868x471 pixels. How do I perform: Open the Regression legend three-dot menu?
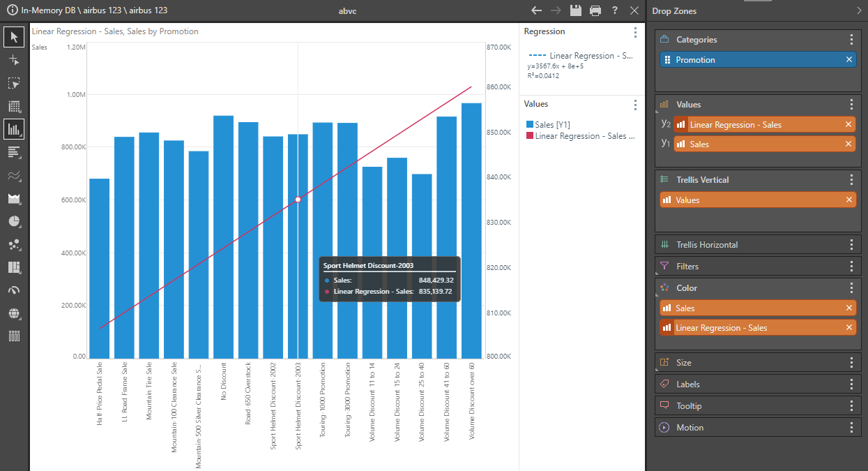click(x=634, y=32)
